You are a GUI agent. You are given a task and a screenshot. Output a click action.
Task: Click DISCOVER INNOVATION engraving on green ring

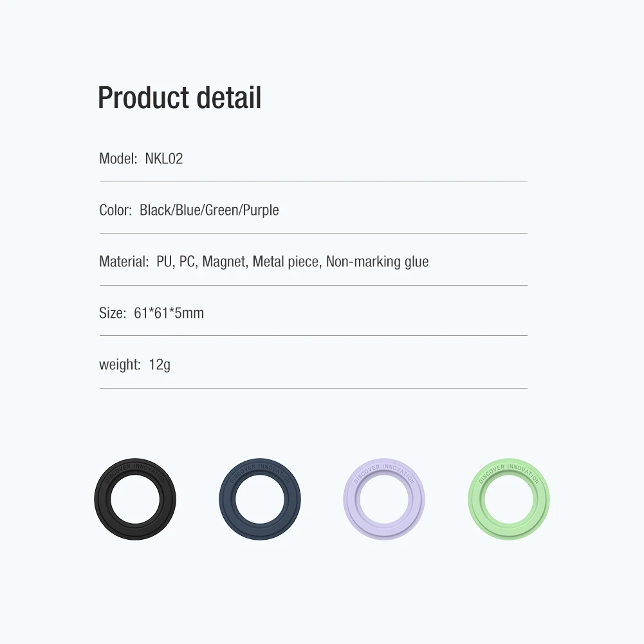(x=509, y=472)
